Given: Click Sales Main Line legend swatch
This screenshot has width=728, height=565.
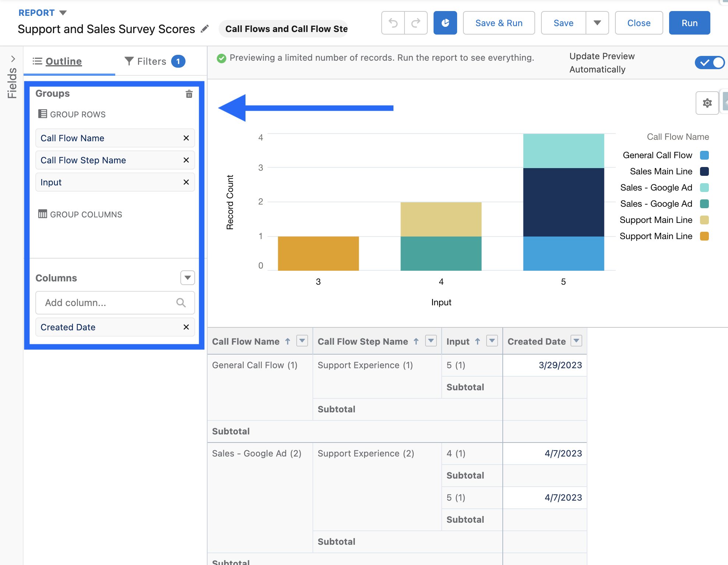Looking at the screenshot, I should point(704,171).
